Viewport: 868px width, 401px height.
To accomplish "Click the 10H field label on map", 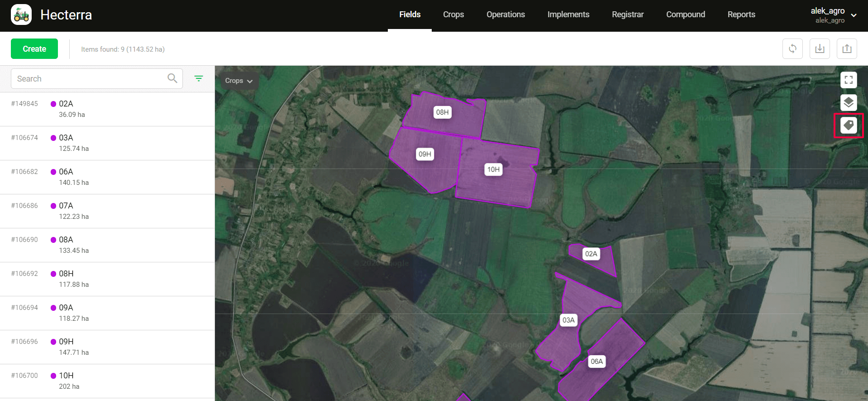I will [493, 169].
